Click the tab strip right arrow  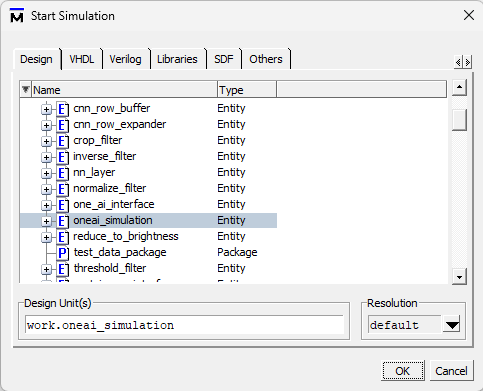point(467,62)
